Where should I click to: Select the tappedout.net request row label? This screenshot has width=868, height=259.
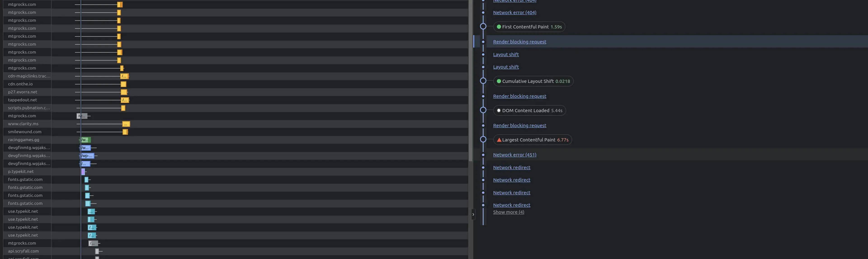click(x=22, y=100)
